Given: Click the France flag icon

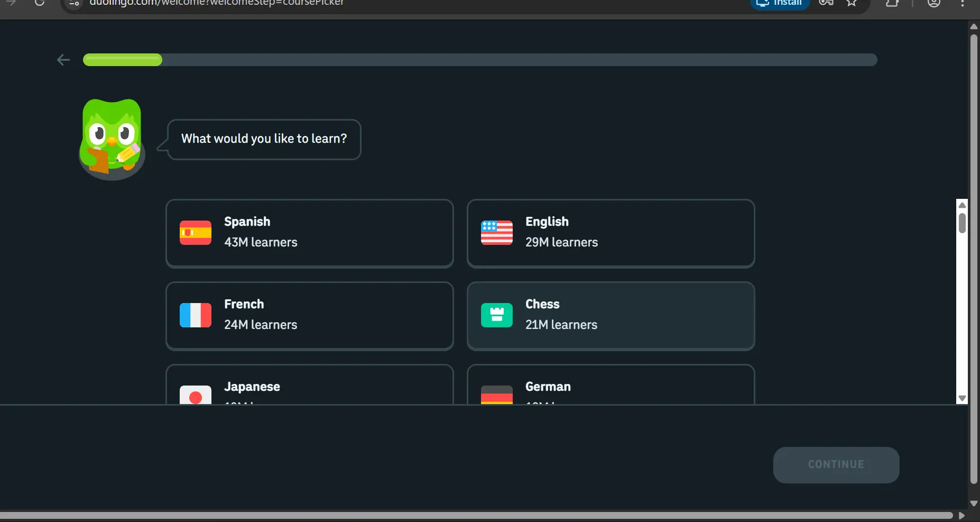Looking at the screenshot, I should [x=196, y=315].
